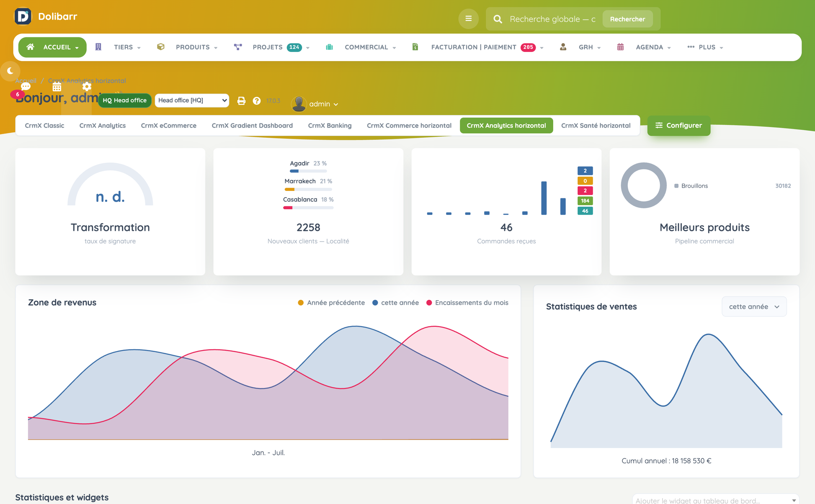Screen dimensions: 815x504
Task: Select CrmX Analytics horizontal tab
Action: click(x=506, y=126)
